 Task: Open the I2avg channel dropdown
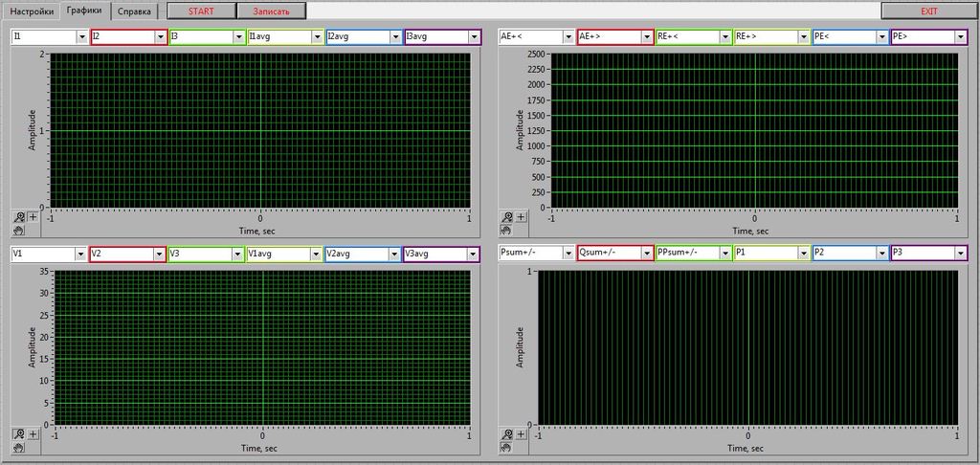(365, 37)
